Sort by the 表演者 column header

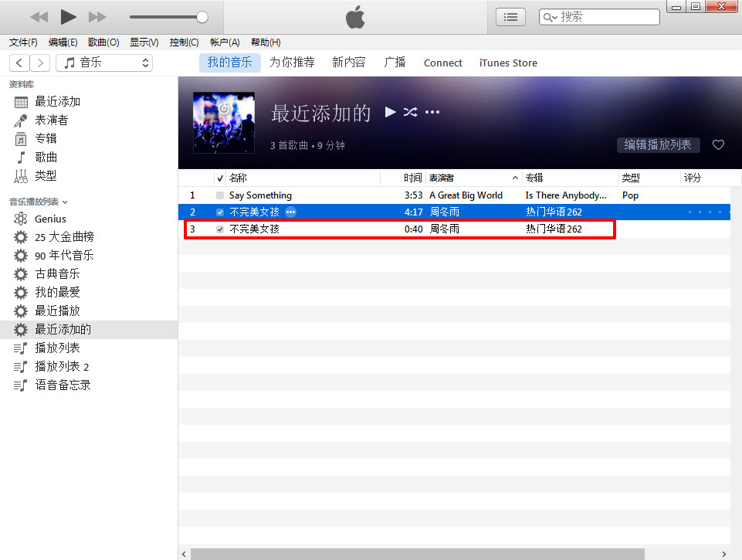pyautogui.click(x=442, y=178)
